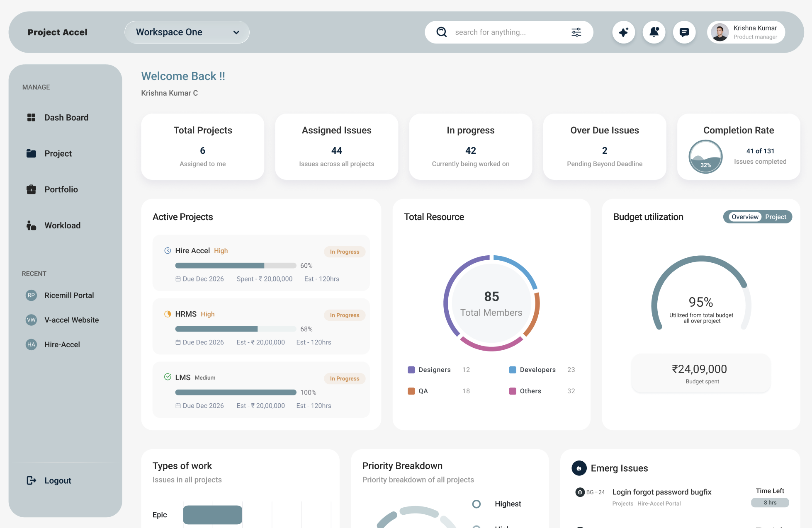The width and height of the screenshot is (812, 528).
Task: Select the Highest priority radio circle
Action: [x=477, y=504]
